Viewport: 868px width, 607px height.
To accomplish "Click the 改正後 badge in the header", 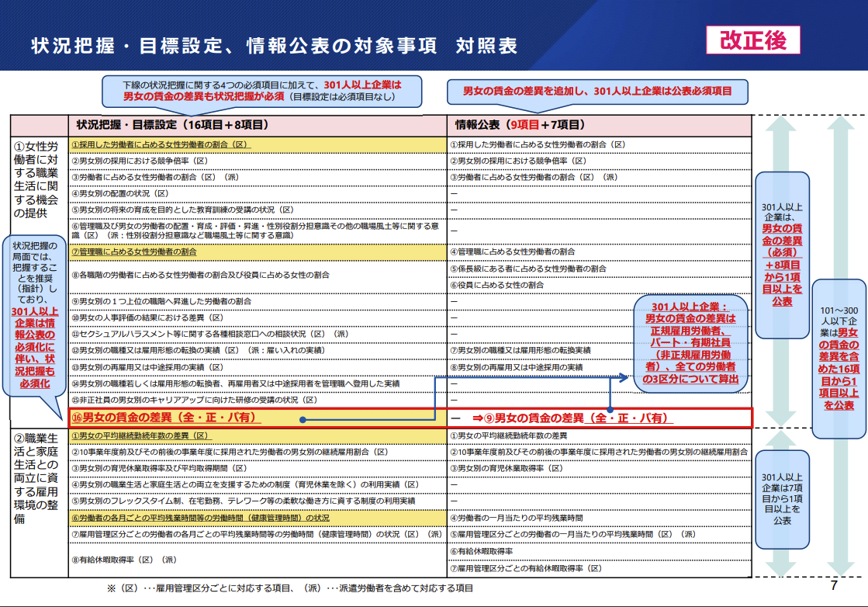I will pos(753,41).
